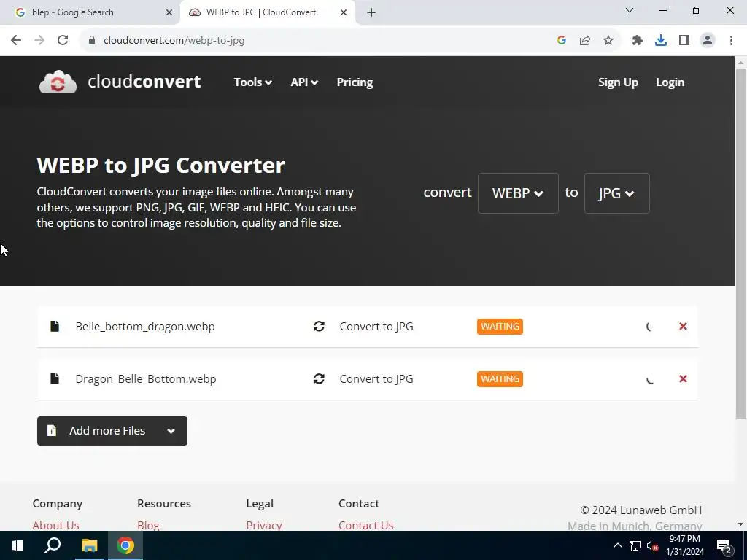Click the padlock site info icon
Viewport: 747px width, 560px height.
[x=92, y=40]
